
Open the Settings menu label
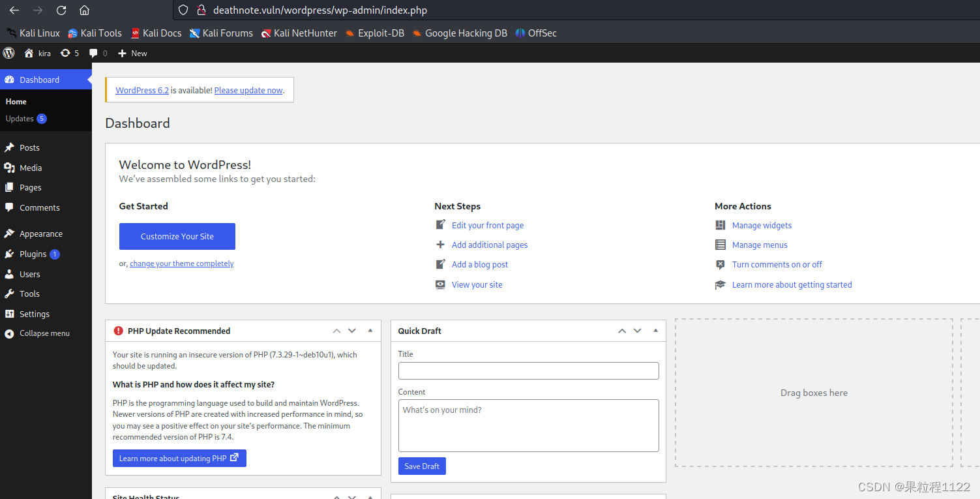pyautogui.click(x=35, y=314)
